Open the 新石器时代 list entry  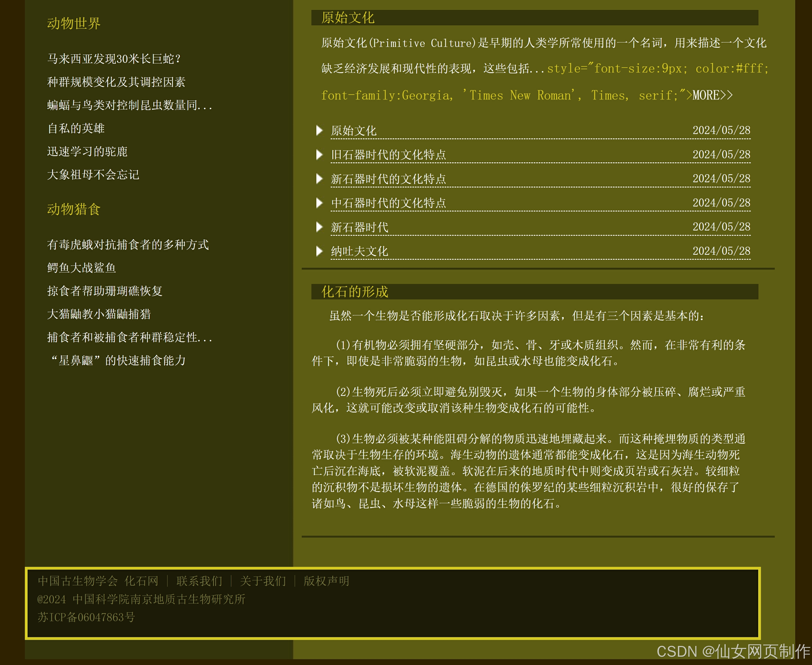[359, 227]
